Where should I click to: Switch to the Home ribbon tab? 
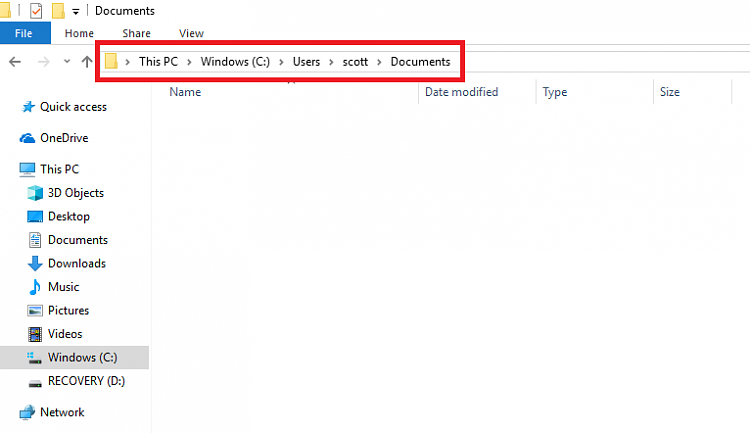click(79, 33)
